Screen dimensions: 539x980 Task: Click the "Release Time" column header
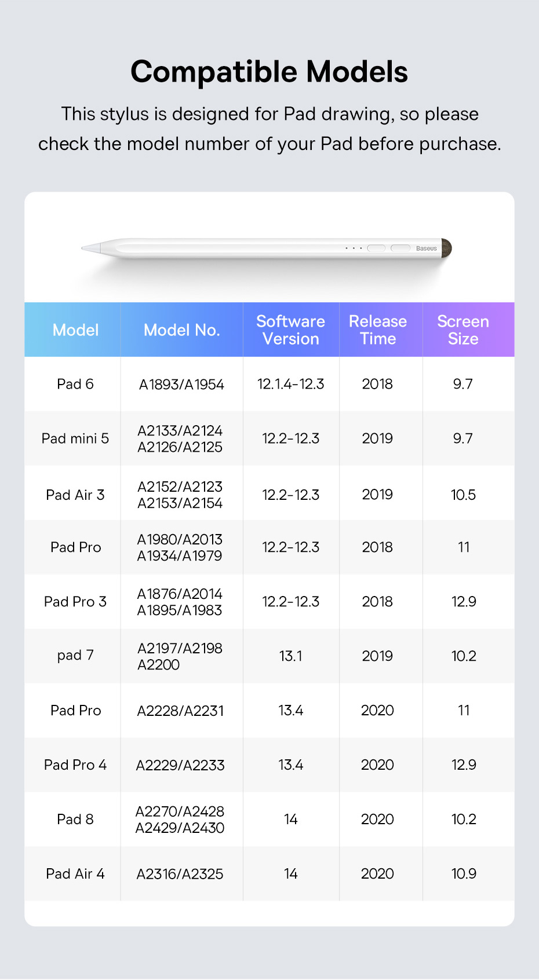pos(378,330)
